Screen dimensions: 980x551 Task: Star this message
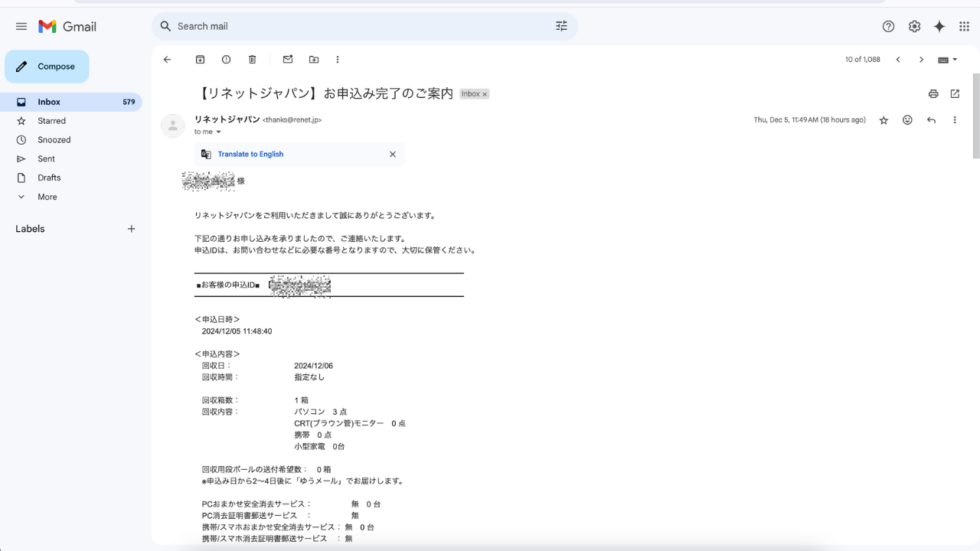click(884, 120)
